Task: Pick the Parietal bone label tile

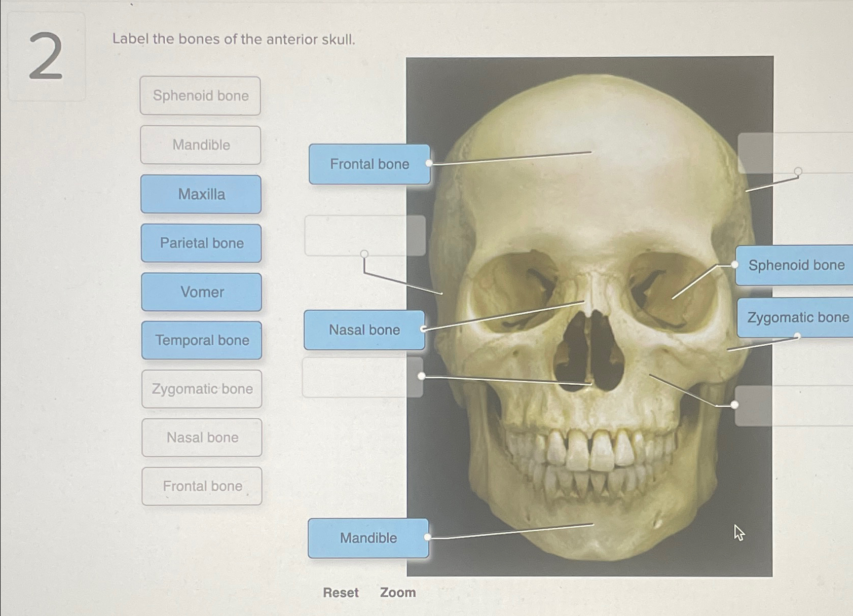Action: tap(201, 243)
